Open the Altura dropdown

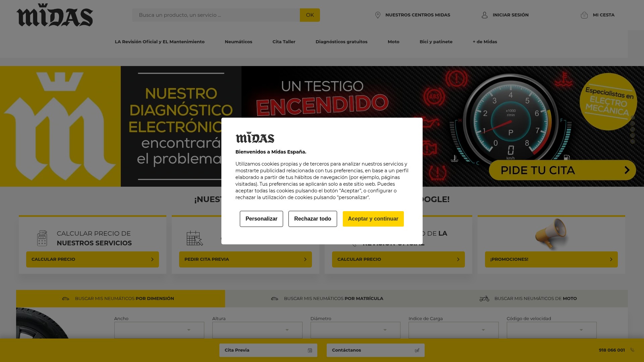(x=257, y=330)
